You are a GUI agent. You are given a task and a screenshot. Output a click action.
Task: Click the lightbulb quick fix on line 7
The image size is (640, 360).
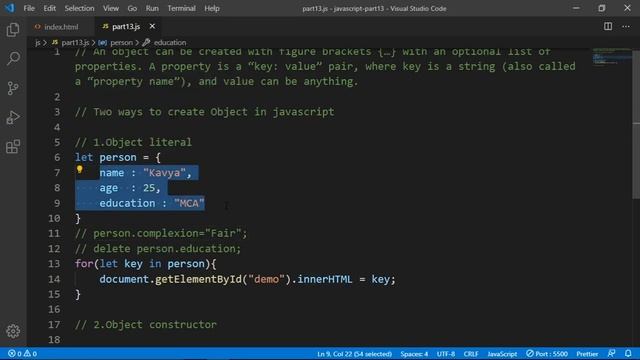[80, 169]
